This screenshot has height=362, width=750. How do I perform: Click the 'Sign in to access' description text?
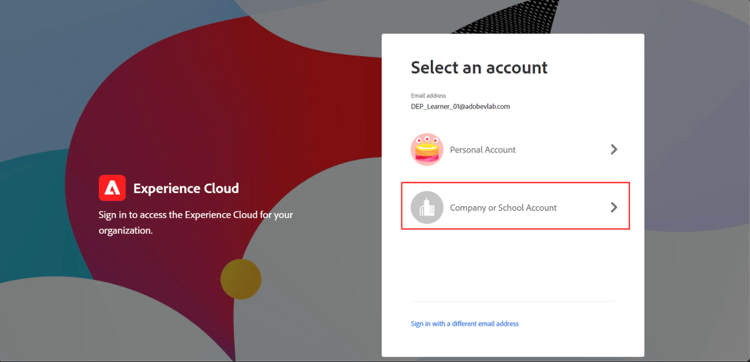pyautogui.click(x=196, y=222)
